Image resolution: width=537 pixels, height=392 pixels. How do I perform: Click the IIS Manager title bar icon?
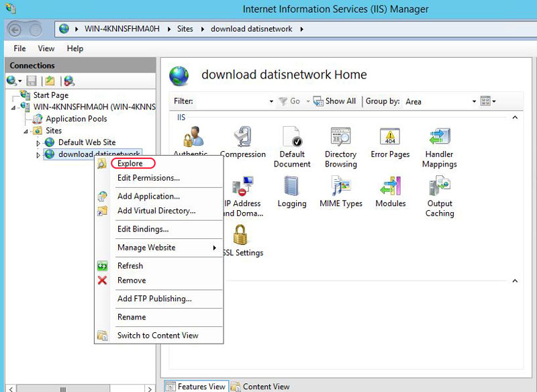pos(11,9)
